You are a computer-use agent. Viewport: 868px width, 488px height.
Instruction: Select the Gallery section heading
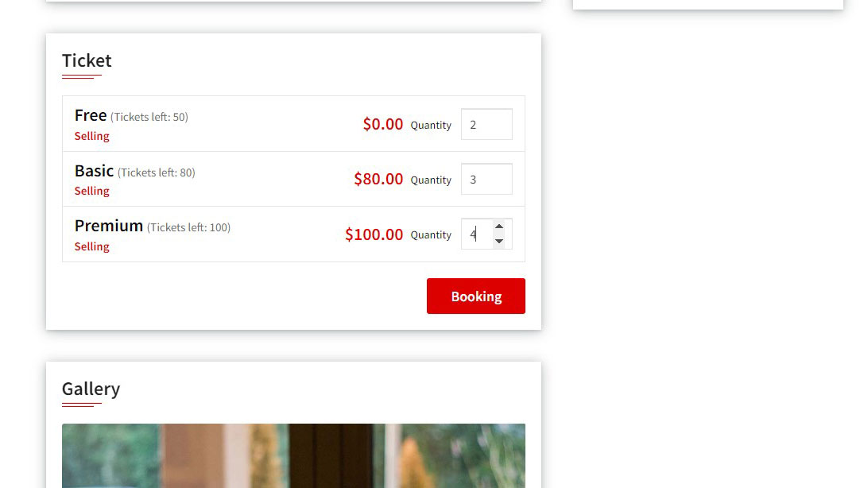pyautogui.click(x=91, y=389)
